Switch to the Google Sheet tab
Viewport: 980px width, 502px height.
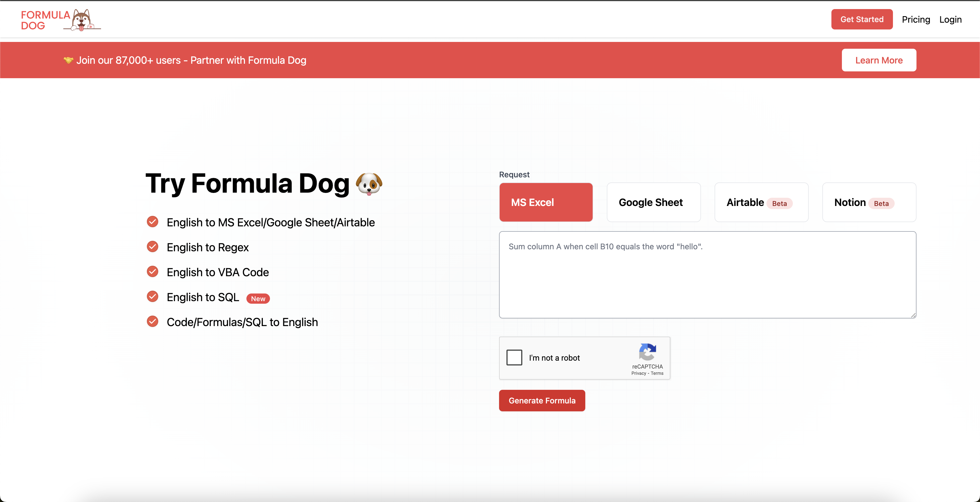click(x=654, y=202)
